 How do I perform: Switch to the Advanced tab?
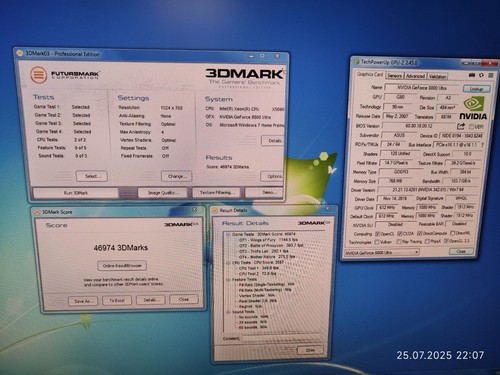pyautogui.click(x=415, y=76)
